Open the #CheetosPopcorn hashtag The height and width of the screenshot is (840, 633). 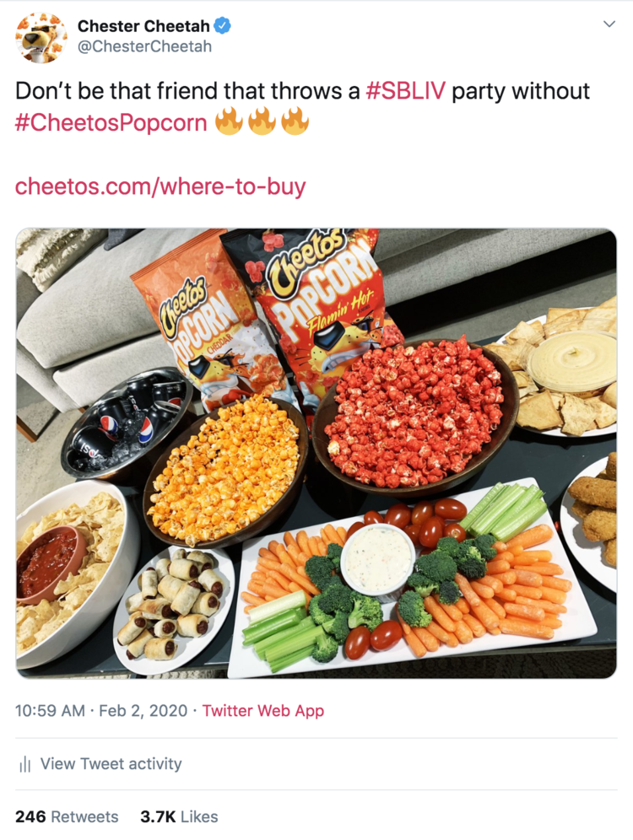(x=111, y=122)
